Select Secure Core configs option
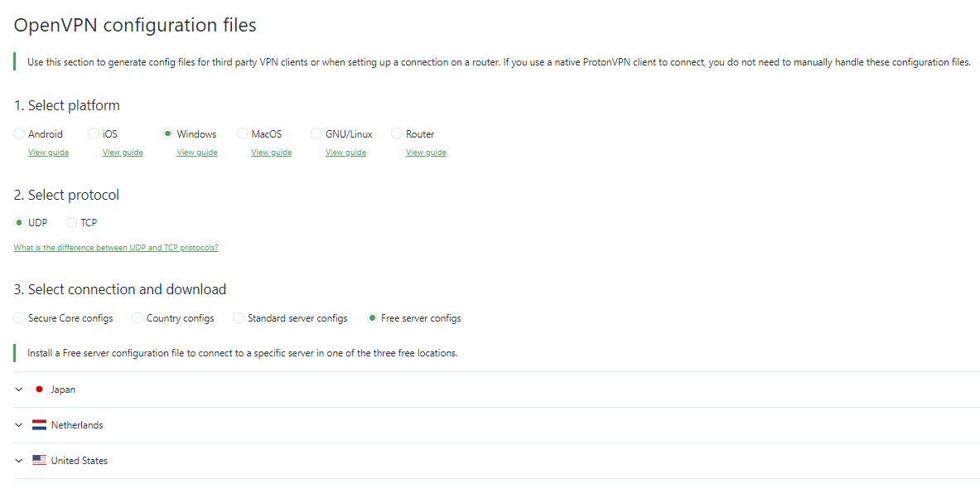The width and height of the screenshot is (980, 489). pos(19,318)
